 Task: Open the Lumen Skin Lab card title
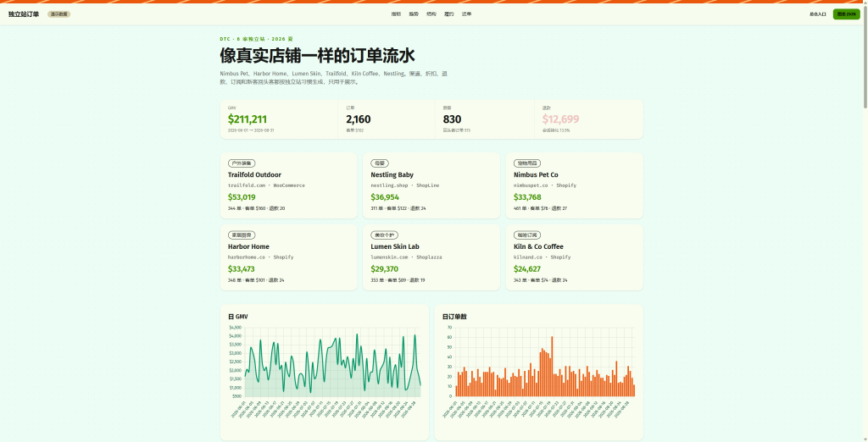tap(395, 246)
